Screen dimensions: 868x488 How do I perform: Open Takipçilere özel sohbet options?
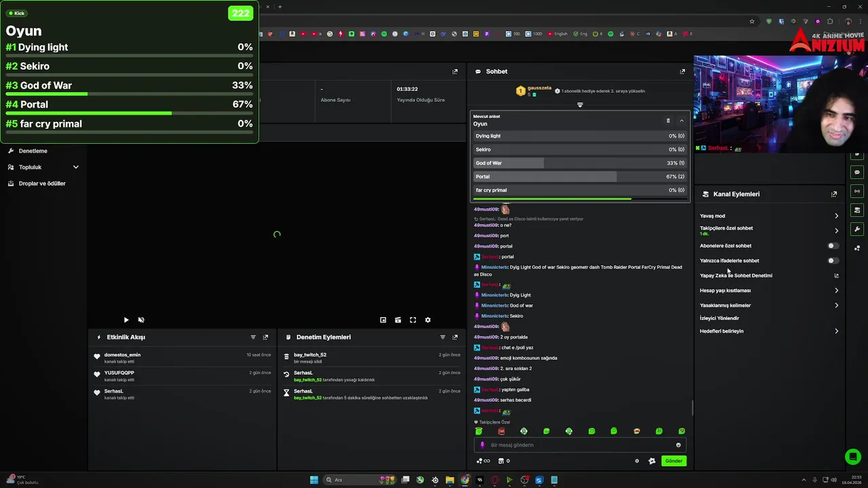(769, 230)
